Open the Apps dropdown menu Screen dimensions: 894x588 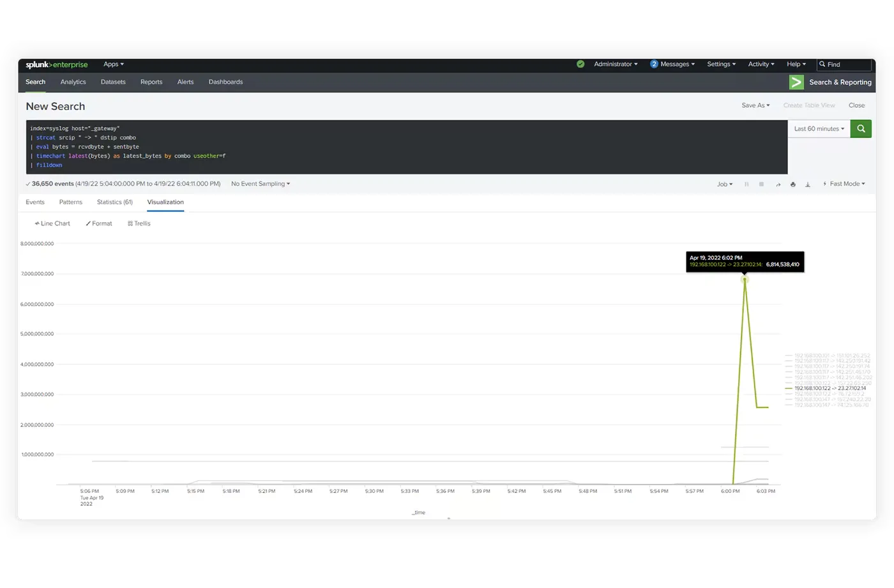point(114,64)
